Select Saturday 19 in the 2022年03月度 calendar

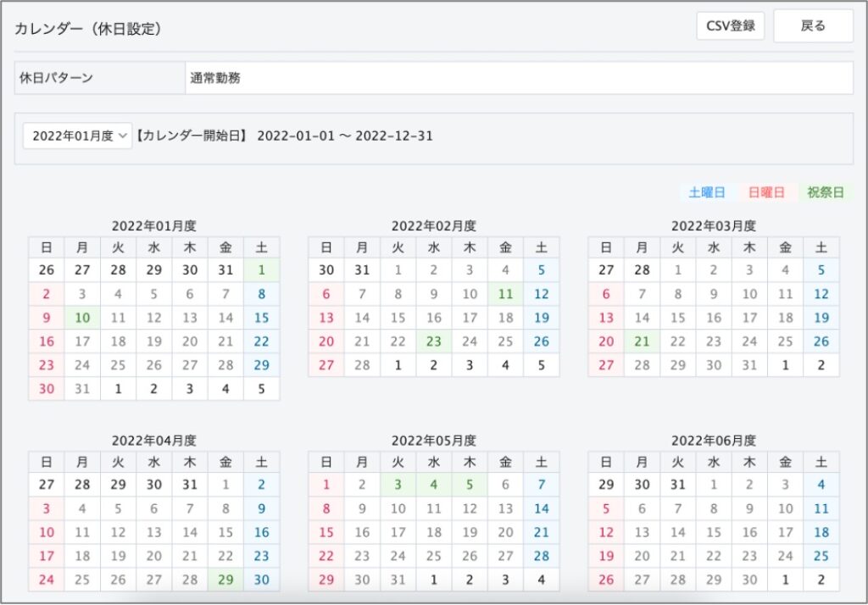[821, 319]
